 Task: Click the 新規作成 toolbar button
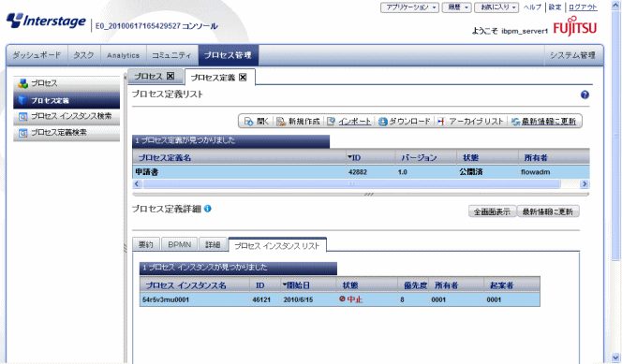[x=298, y=122]
